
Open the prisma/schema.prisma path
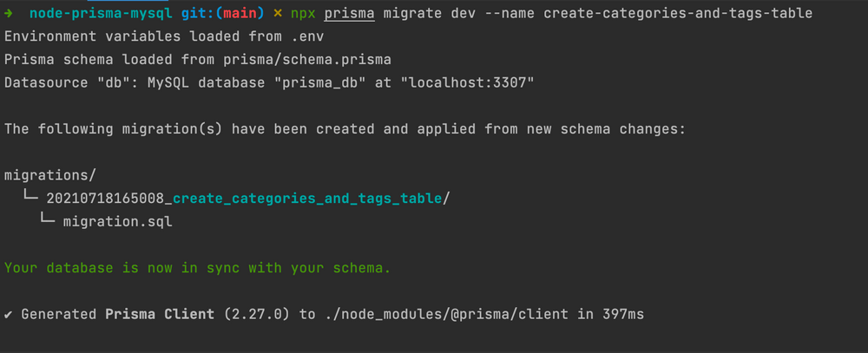306,60
